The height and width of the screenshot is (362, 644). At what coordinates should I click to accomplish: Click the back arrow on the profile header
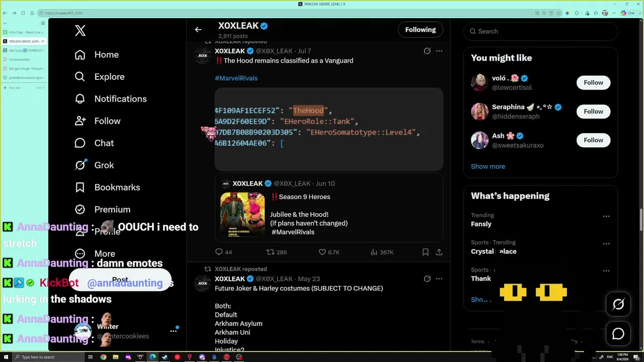(198, 30)
